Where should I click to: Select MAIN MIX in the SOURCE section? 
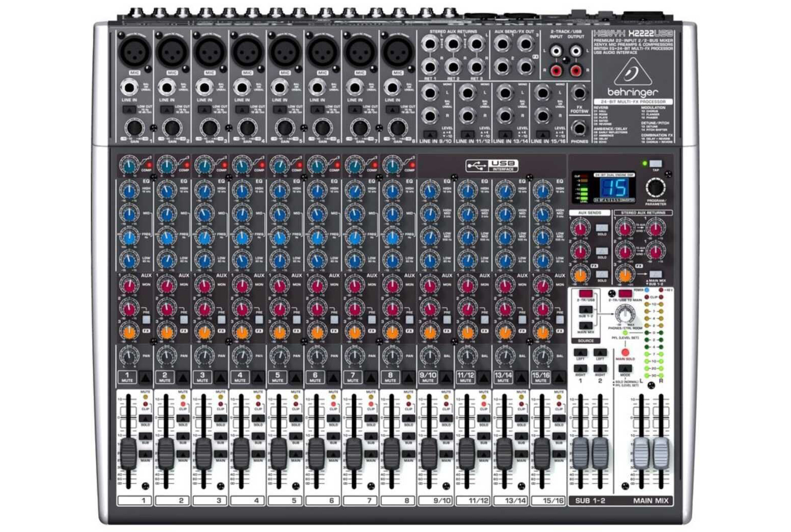586,326
